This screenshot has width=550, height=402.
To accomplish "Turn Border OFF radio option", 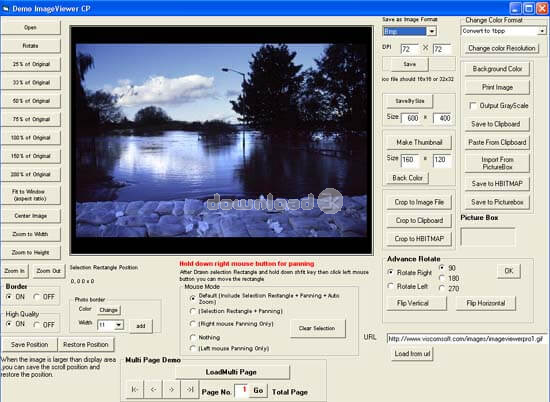I will (36, 297).
